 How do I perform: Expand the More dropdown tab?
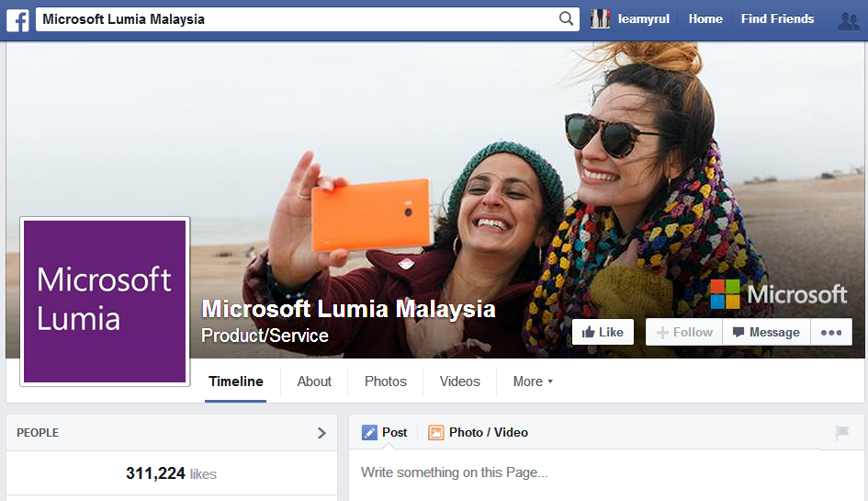click(533, 381)
